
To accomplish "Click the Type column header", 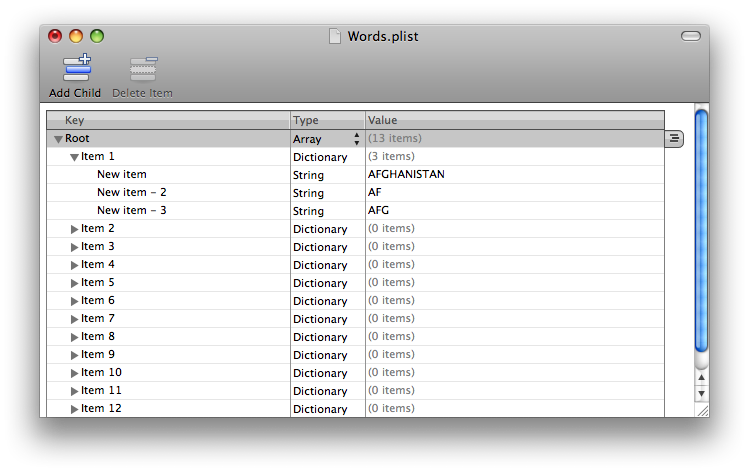I will [327, 120].
